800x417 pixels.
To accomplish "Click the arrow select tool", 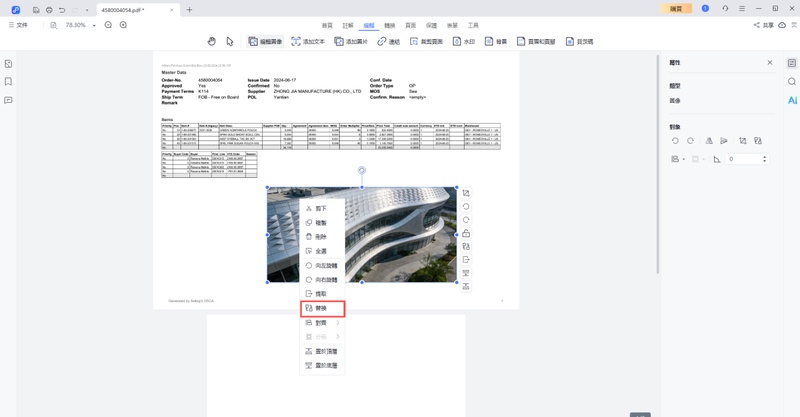I will click(229, 41).
